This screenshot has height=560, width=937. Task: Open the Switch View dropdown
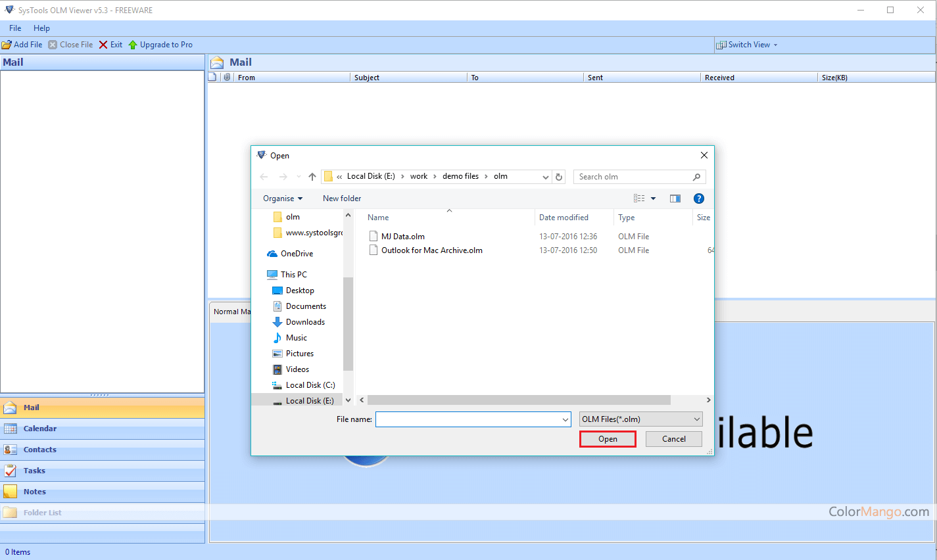(747, 45)
